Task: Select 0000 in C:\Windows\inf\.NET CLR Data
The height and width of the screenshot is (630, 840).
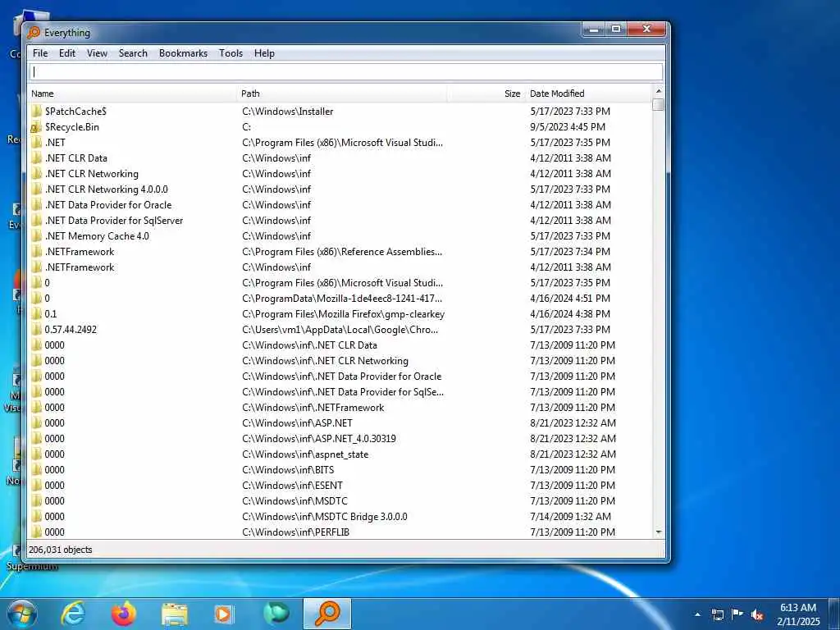Action: (55, 345)
